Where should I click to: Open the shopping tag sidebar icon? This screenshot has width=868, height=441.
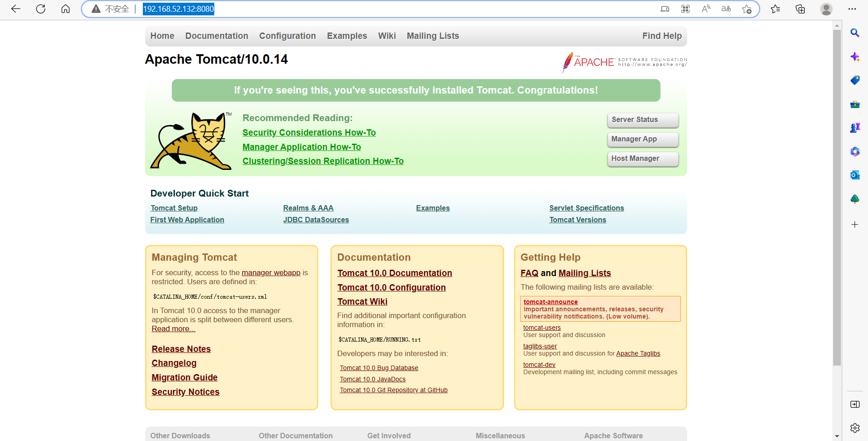point(855,80)
